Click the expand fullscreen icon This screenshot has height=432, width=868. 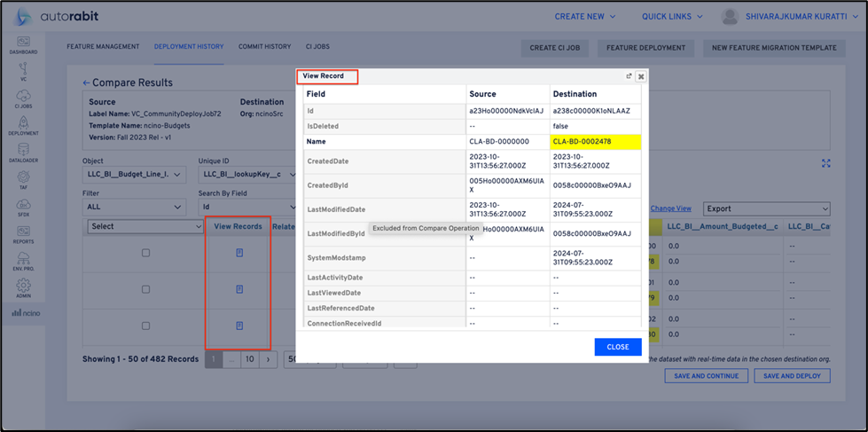[x=825, y=163]
